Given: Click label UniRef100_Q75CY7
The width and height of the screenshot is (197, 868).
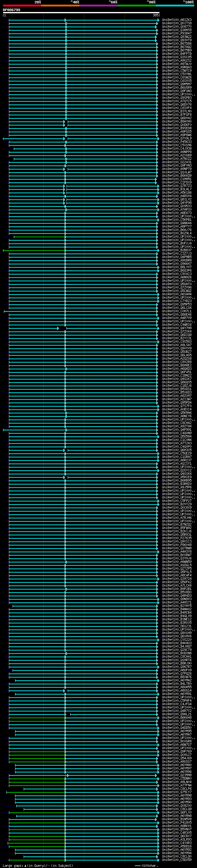Looking at the screenshot, I should click(x=177, y=792).
